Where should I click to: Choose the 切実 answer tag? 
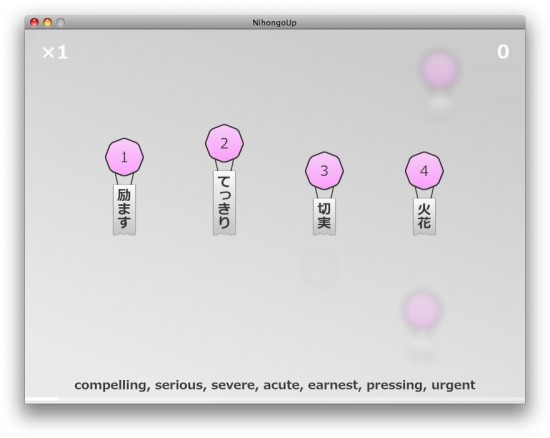(324, 216)
